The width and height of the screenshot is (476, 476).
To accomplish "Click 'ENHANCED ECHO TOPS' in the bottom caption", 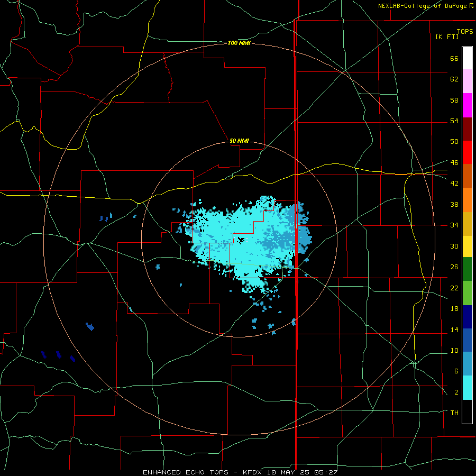I will (185, 472).
